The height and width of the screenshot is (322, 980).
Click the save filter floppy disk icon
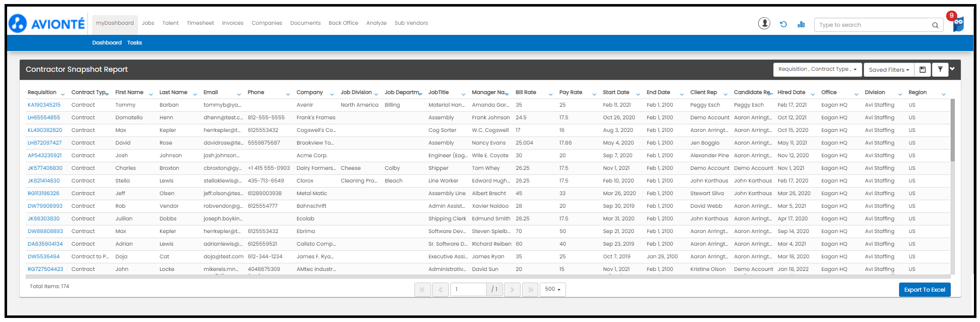[x=922, y=70]
